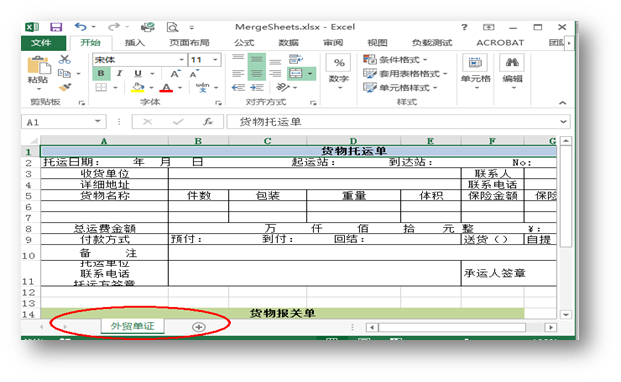Apply the yellow fill color bucket
The width and height of the screenshot is (621, 382).
point(138,87)
